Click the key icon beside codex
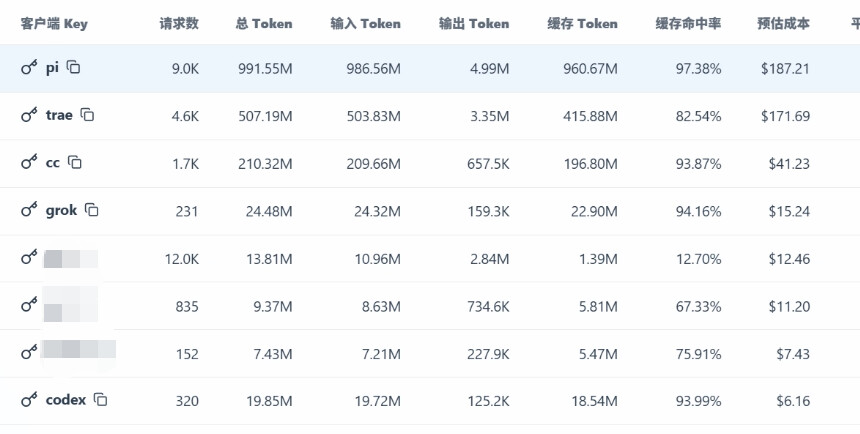This screenshot has height=434, width=860. (29, 400)
